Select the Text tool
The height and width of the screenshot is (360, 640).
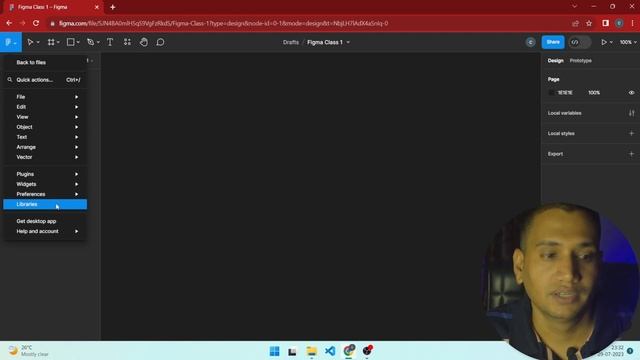(110, 42)
